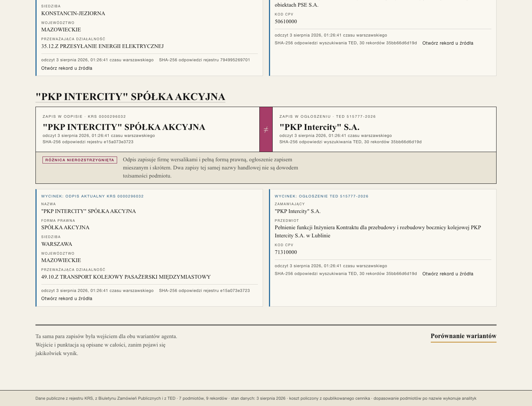The height and width of the screenshot is (406, 532).
Task: Select the explanation starting "Odpis zapisuje firmę wersalikami"
Action: click(211, 168)
